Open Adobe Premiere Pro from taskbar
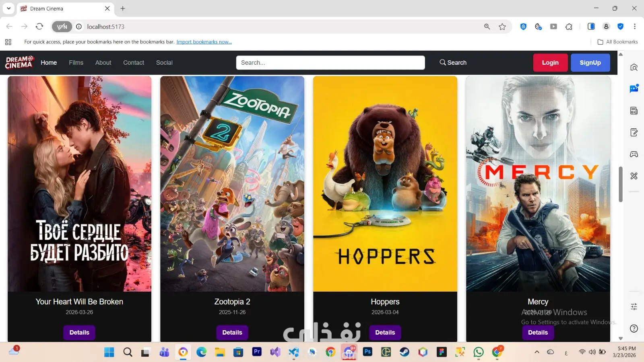Viewport: 644px width, 362px height. [x=257, y=352]
